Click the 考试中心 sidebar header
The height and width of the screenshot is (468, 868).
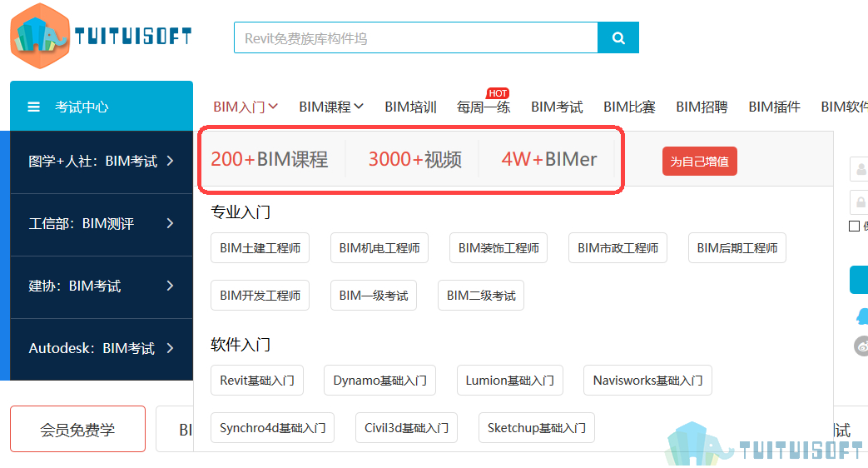coord(102,107)
